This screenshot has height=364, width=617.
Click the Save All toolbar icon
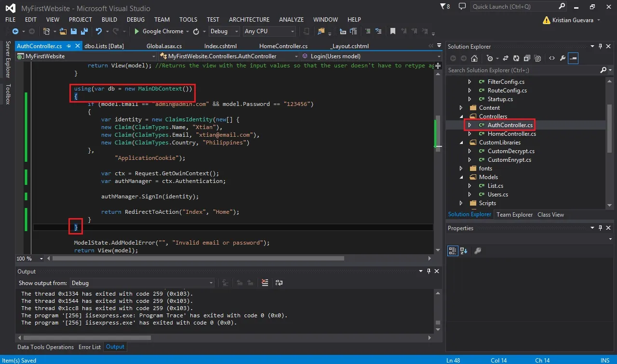click(x=84, y=31)
